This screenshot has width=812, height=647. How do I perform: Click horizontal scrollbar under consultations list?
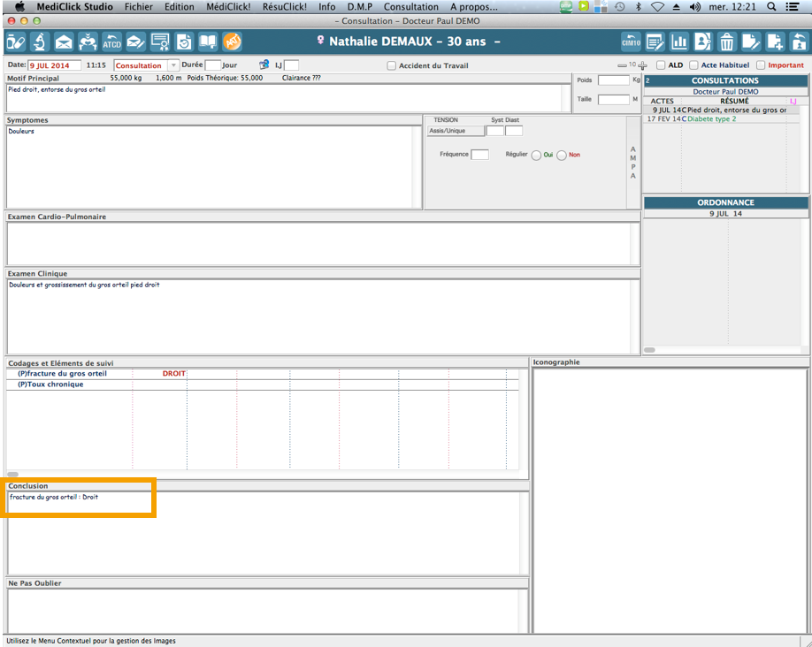coord(650,350)
